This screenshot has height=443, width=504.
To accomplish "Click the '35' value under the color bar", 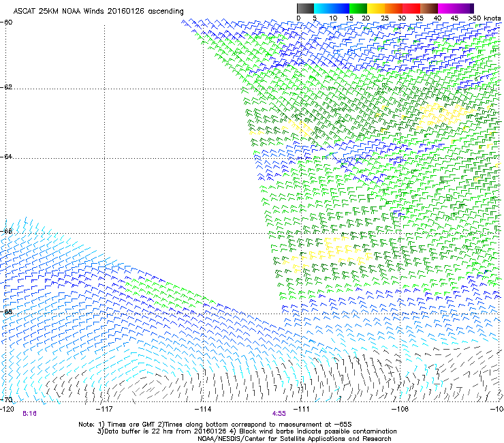I will [420, 18].
